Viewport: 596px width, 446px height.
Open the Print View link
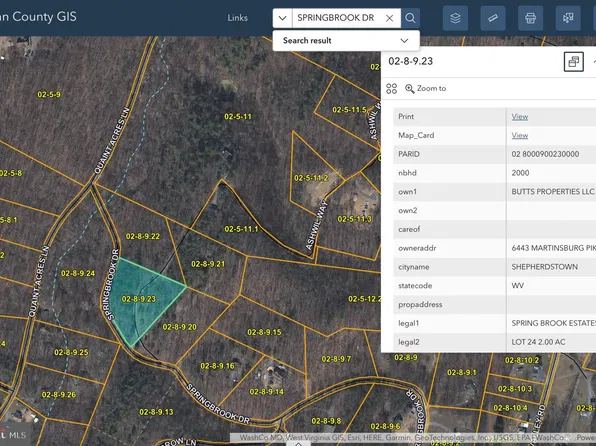coord(520,117)
